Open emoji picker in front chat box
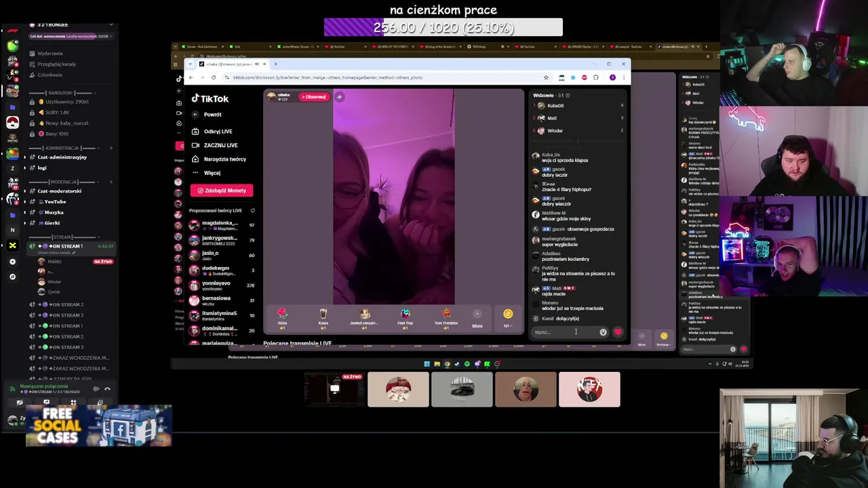Viewport: 868px width, 488px height. click(603, 332)
